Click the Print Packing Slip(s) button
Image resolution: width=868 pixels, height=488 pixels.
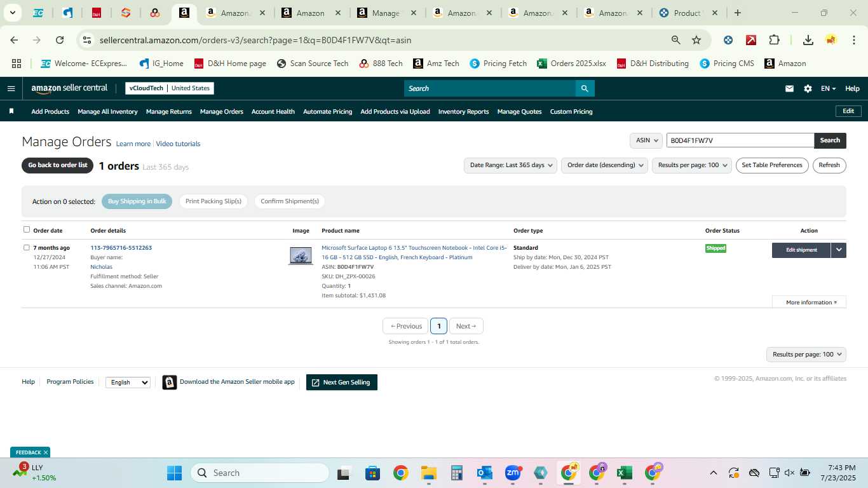(x=214, y=201)
